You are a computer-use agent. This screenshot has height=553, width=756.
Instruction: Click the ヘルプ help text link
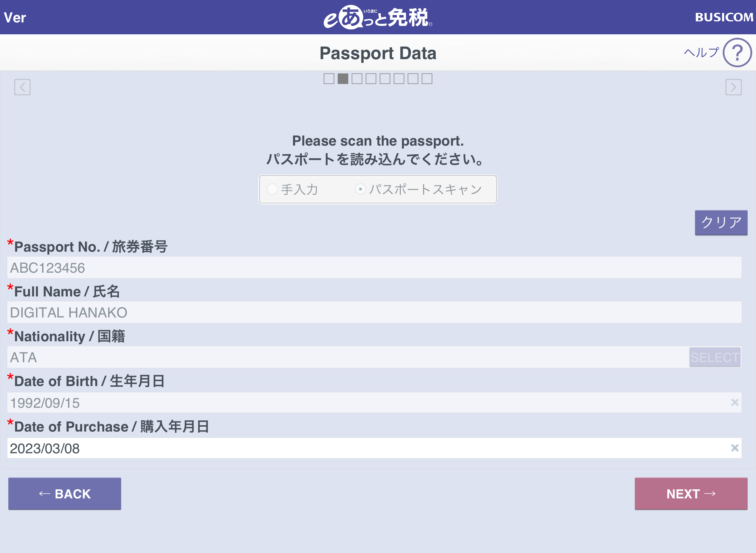click(x=702, y=52)
